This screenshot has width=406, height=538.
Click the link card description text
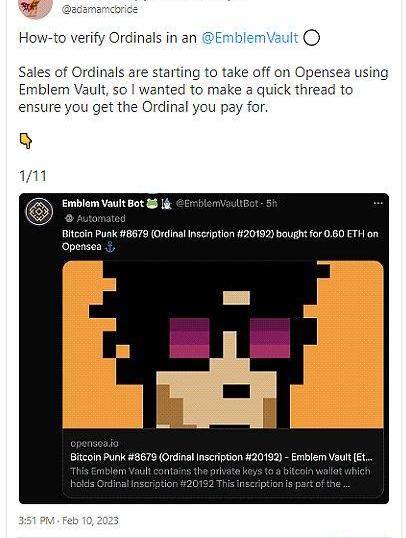pyautogui.click(x=220, y=477)
